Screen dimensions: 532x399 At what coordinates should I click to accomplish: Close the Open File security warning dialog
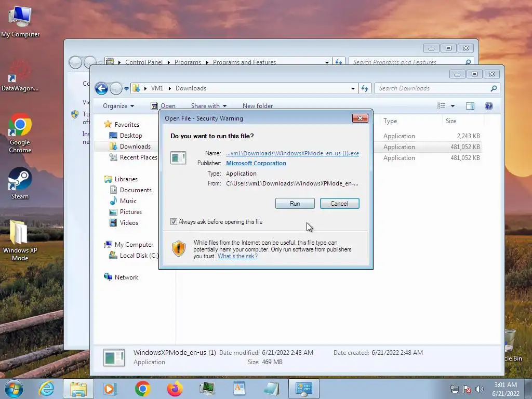pos(360,118)
